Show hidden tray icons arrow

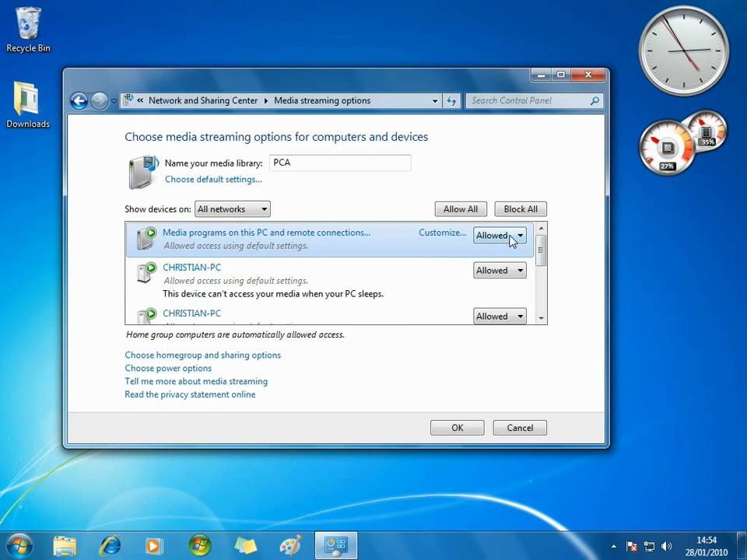(x=614, y=546)
